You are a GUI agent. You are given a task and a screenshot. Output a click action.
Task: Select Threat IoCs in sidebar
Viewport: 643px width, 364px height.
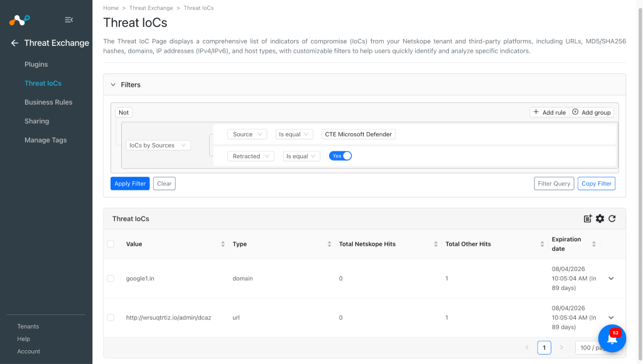[43, 83]
